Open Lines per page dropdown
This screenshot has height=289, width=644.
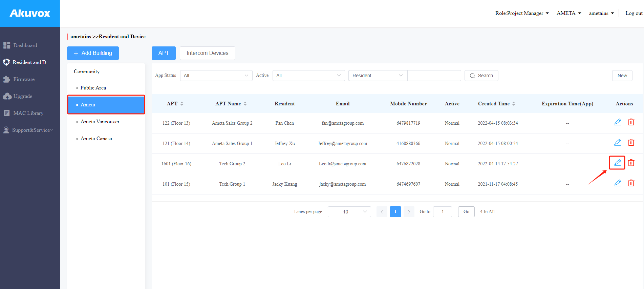pyautogui.click(x=349, y=212)
